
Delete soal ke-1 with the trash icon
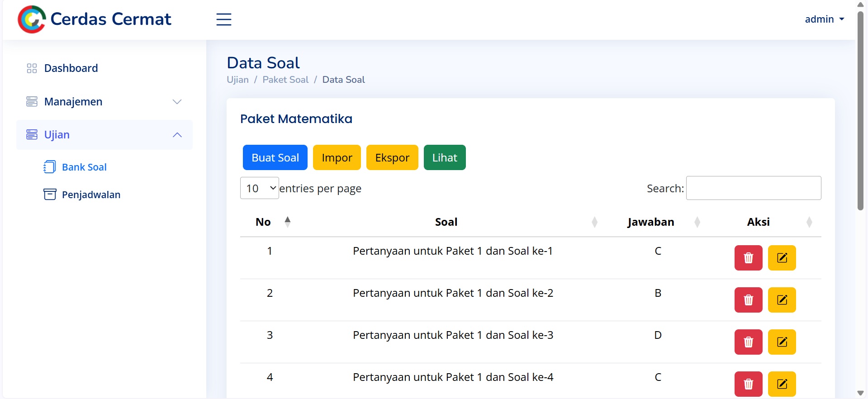coord(749,258)
